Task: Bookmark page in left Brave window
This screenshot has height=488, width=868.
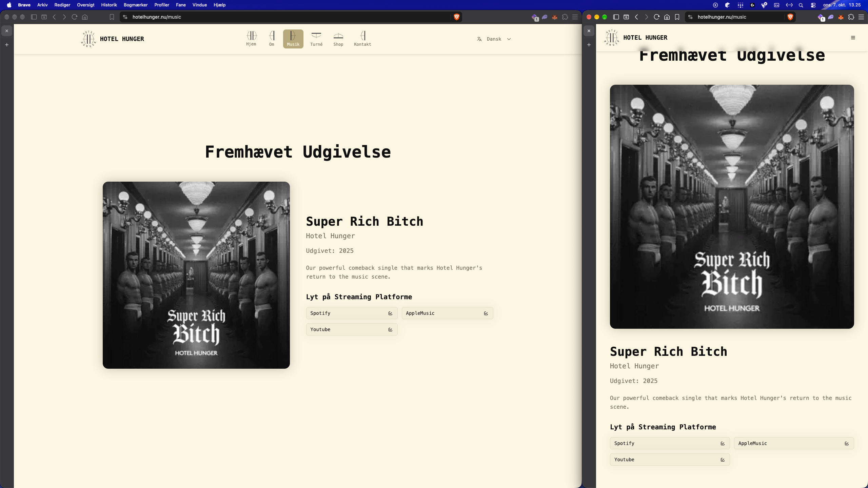Action: (x=112, y=17)
